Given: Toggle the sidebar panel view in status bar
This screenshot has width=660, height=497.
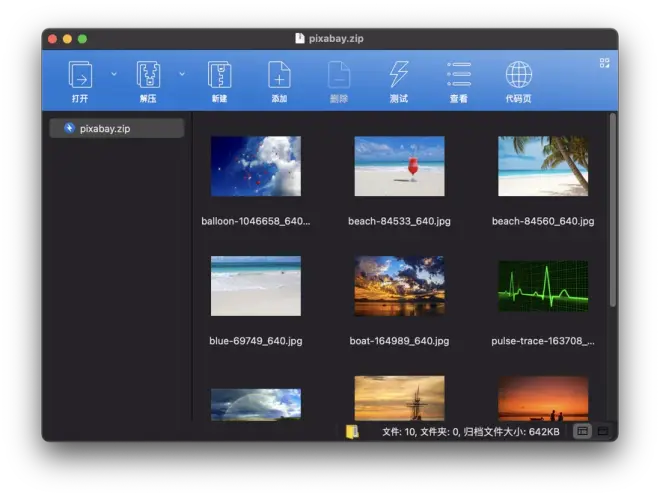Looking at the screenshot, I should pyautogui.click(x=582, y=431).
